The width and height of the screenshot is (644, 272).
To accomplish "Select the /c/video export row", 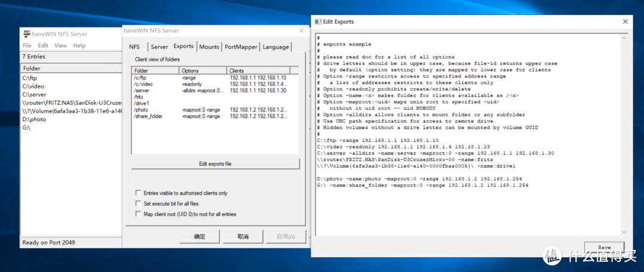I will pos(215,84).
